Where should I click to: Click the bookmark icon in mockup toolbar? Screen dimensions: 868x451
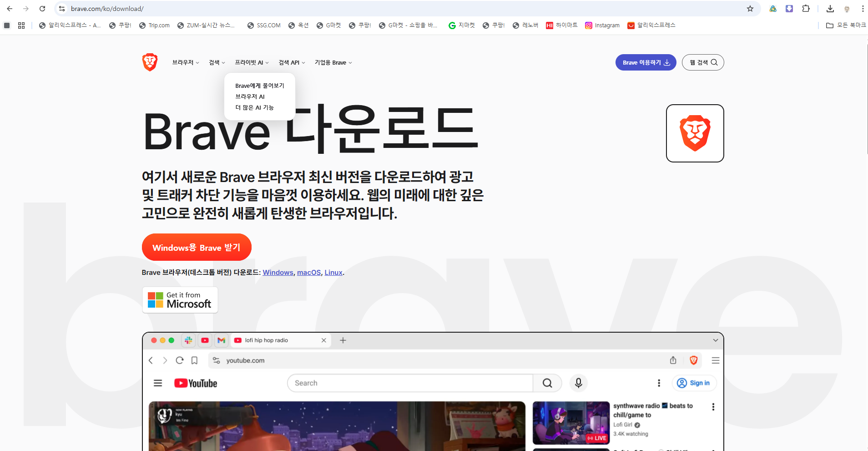pyautogui.click(x=194, y=360)
